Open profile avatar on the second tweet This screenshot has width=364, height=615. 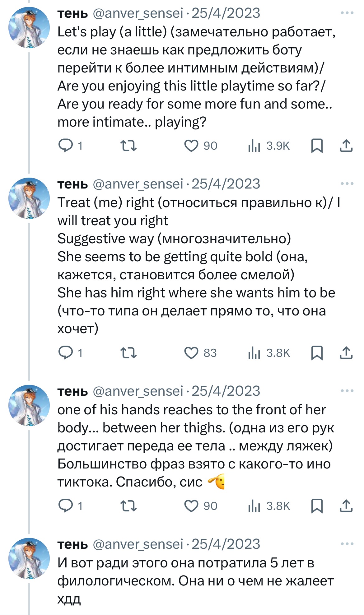[29, 198]
